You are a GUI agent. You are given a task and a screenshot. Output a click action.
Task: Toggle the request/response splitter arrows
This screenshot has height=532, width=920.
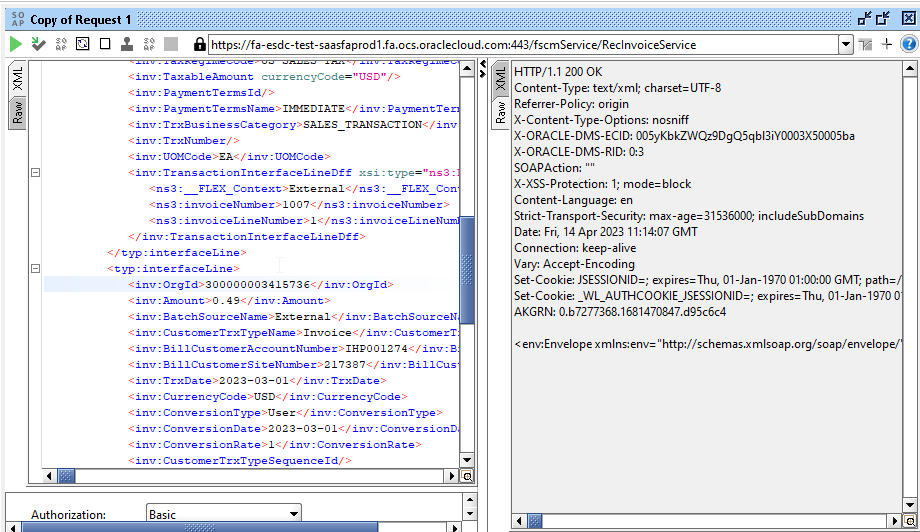click(x=484, y=67)
